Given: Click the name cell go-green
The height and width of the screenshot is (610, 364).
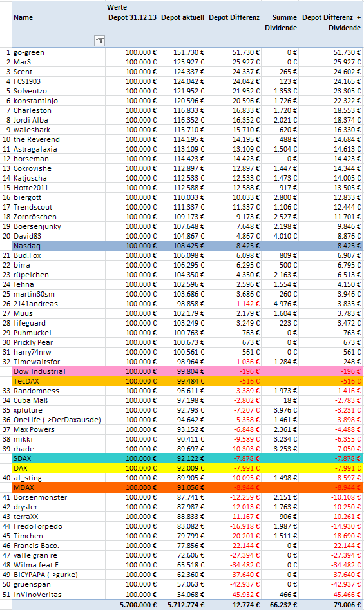Looking at the screenshot, I should (29, 52).
